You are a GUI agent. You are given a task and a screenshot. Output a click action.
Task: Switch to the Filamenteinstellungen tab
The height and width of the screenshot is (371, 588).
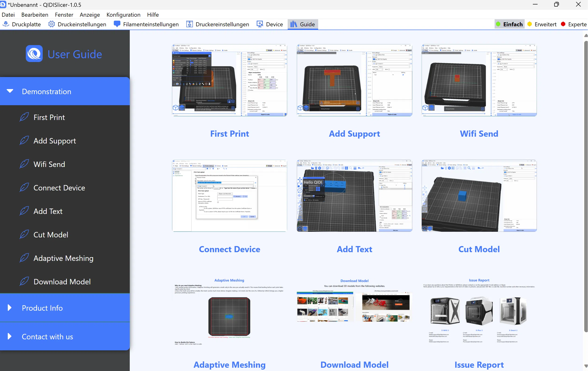pos(146,24)
